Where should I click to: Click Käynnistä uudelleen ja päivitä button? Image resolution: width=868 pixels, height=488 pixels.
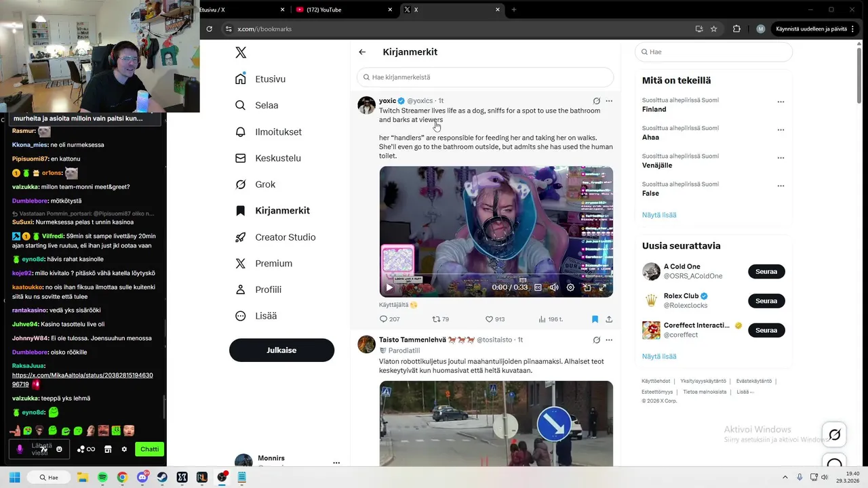click(814, 29)
